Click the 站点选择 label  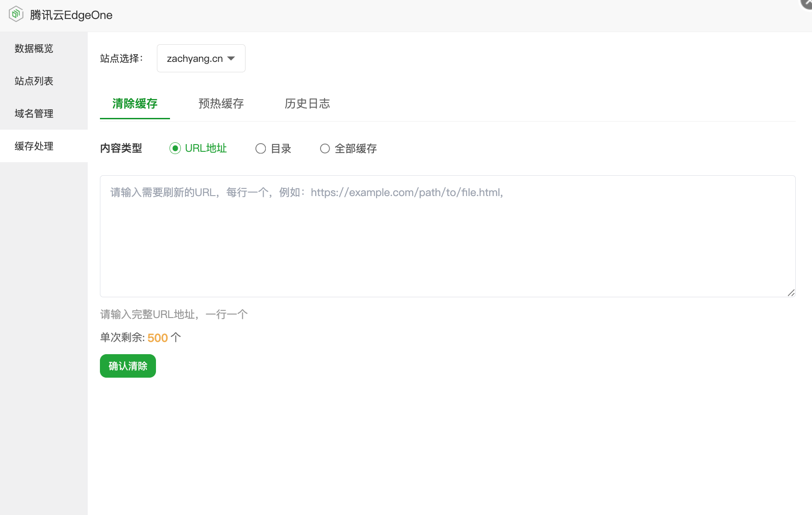coord(121,58)
